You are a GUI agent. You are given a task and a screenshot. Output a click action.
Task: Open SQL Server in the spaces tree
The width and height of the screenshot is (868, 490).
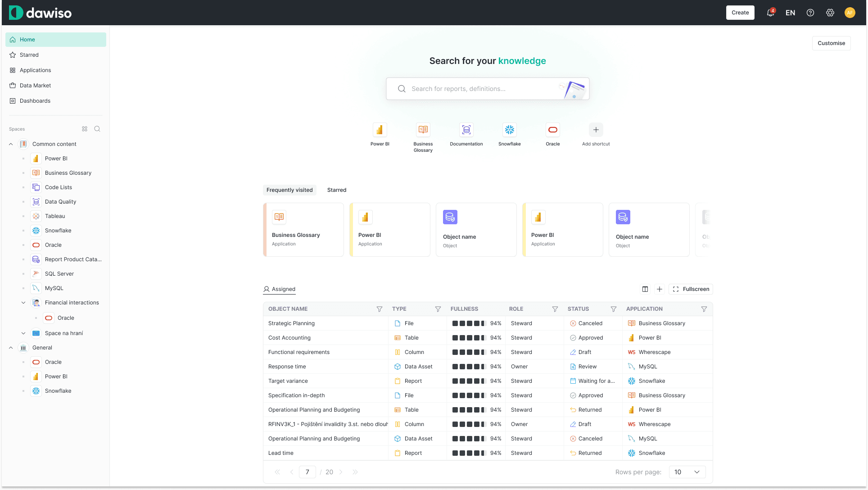click(59, 274)
